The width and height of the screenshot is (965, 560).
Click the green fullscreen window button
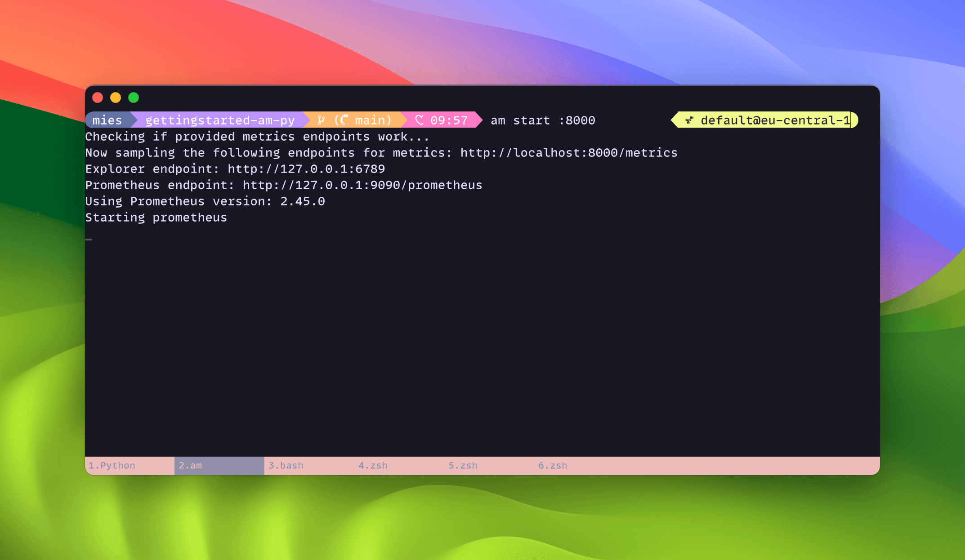(x=134, y=98)
